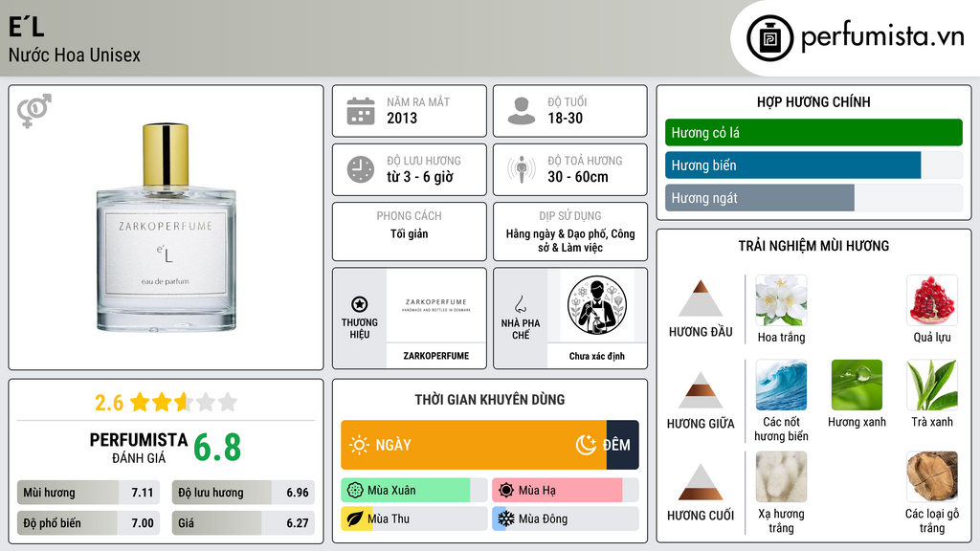The image size is (980, 551).
Task: Click the ZARKOPERFUME brand name label
Action: point(435,356)
